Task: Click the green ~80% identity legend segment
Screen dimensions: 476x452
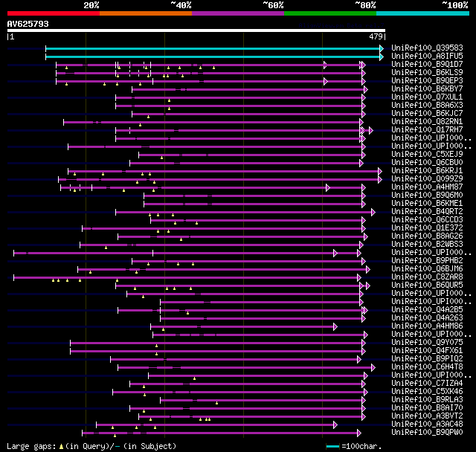Action: (x=330, y=13)
